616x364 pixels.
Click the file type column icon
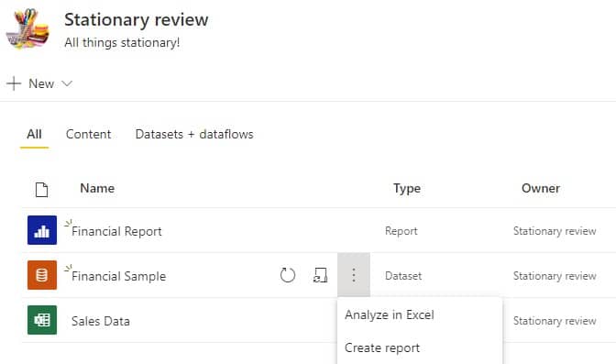click(x=41, y=190)
